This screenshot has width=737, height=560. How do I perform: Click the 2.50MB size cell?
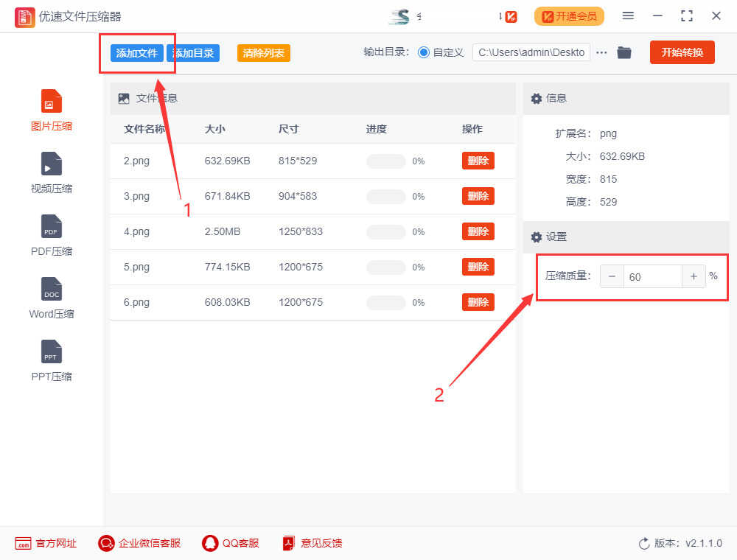tap(223, 231)
